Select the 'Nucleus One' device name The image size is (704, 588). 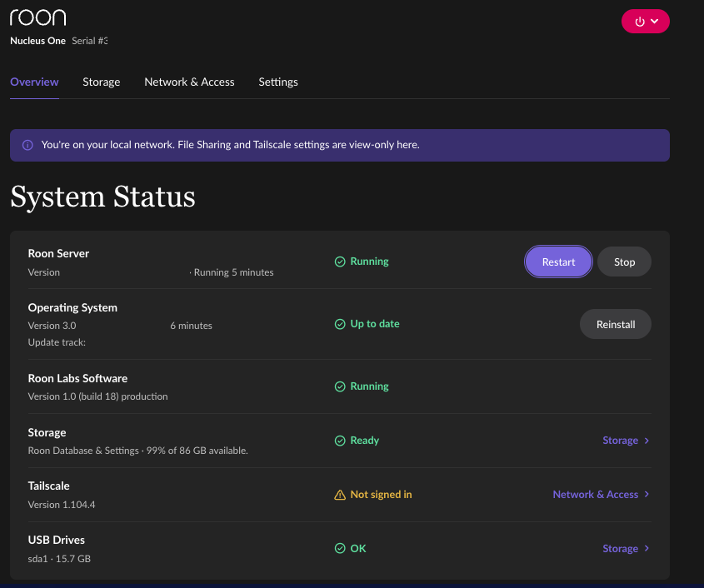[x=37, y=41]
